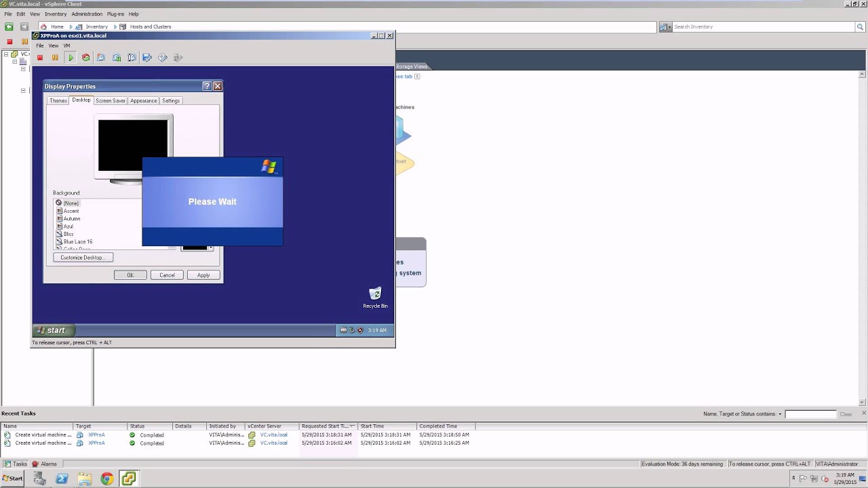Select (None) in the Background list
The width and height of the screenshot is (868, 488).
71,203
